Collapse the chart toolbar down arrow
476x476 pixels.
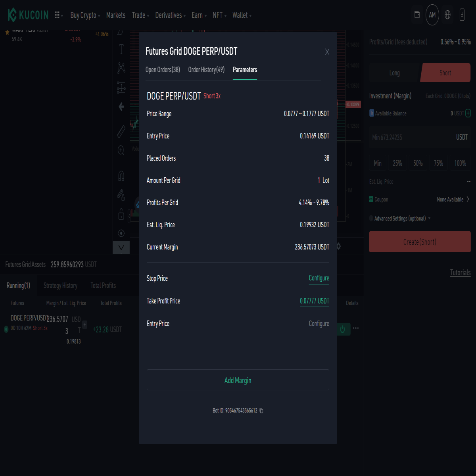pyautogui.click(x=121, y=248)
